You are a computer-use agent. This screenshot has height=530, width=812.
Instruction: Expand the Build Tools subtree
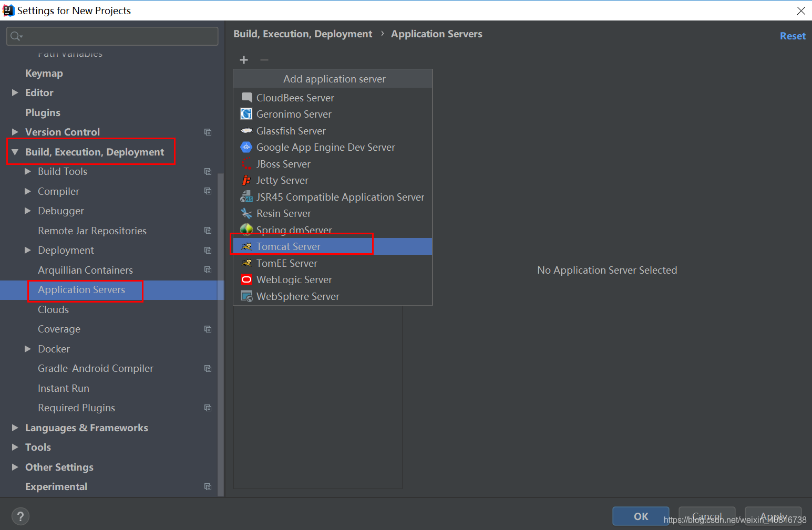(27, 171)
